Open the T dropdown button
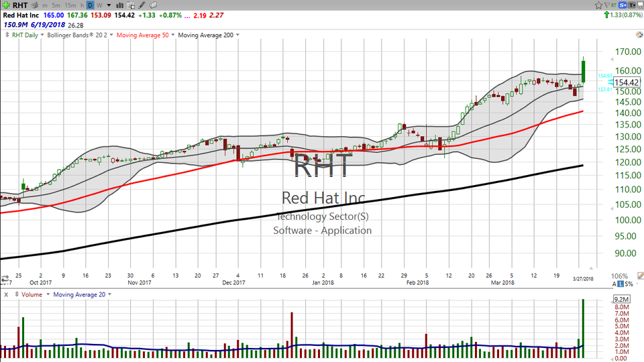 (x=632, y=5)
